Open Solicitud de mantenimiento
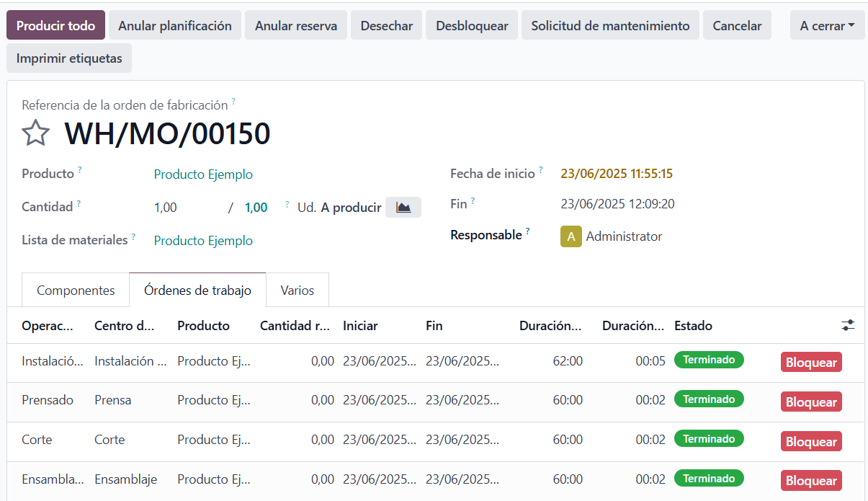868x501 pixels. [610, 25]
